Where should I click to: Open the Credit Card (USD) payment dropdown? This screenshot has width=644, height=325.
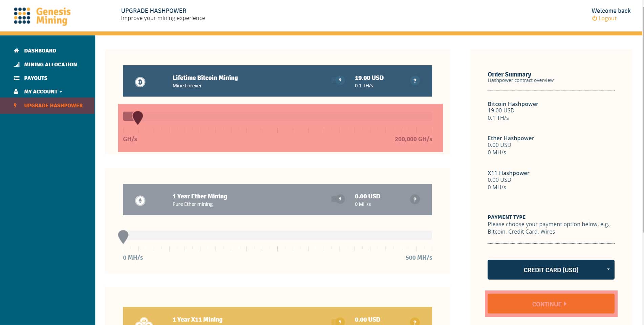[551, 269]
